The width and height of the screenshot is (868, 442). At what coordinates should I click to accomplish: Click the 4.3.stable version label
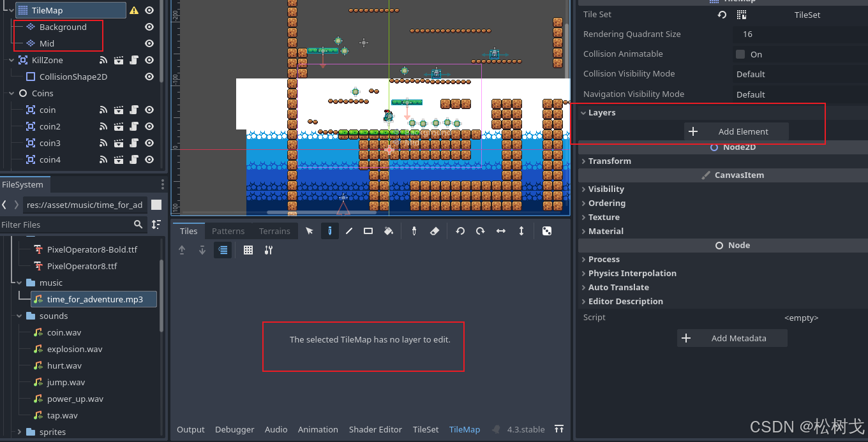pos(526,429)
